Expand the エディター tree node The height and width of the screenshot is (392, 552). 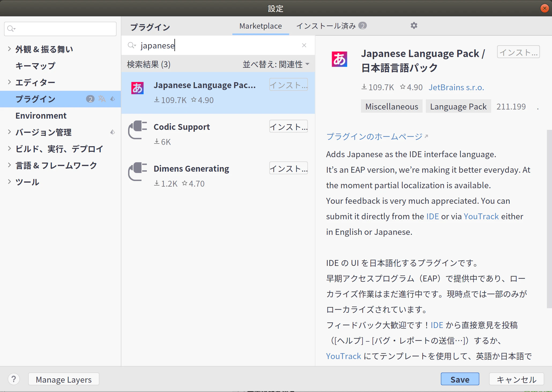click(x=9, y=82)
